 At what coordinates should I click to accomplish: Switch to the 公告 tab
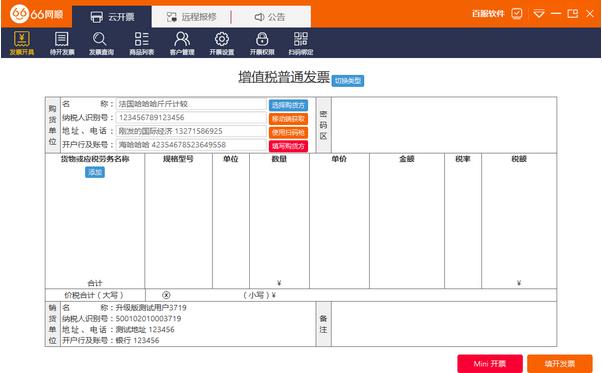click(x=270, y=17)
